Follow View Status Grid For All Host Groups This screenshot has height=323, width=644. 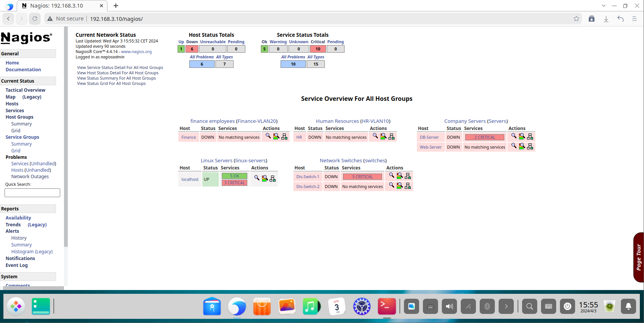111,83
